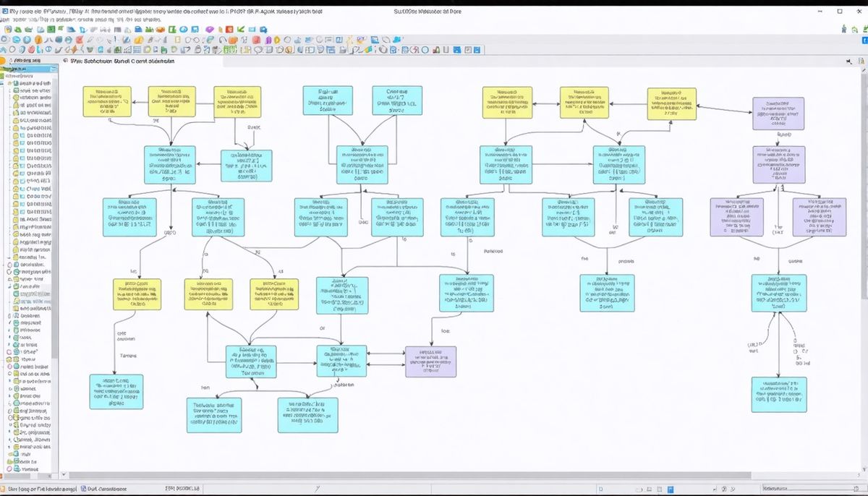The height and width of the screenshot is (496, 868).
Task: Click the purple icon in the top toolbar row
Action: point(210,29)
